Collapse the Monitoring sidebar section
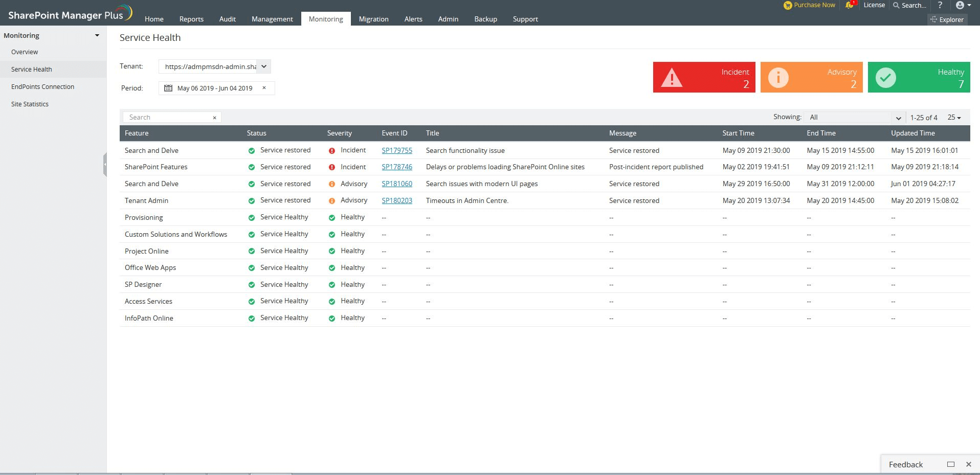The width and height of the screenshot is (980, 475). (97, 35)
